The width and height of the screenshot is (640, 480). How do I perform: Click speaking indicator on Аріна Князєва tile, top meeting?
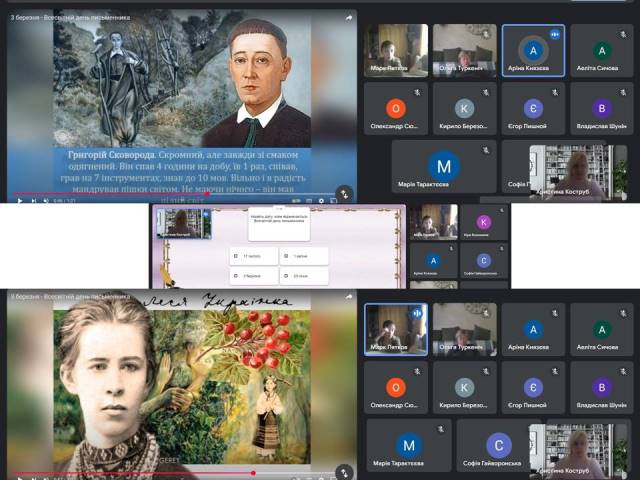point(555,35)
